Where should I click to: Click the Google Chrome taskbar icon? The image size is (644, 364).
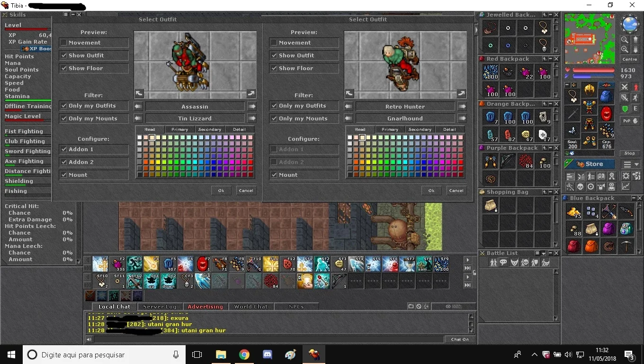click(x=244, y=355)
